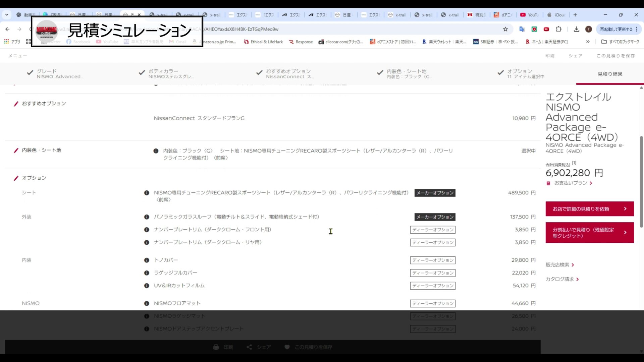This screenshot has height=362, width=644.
Task: Click the メーカーオプション badge for panoramic roof
Action: pos(435,217)
